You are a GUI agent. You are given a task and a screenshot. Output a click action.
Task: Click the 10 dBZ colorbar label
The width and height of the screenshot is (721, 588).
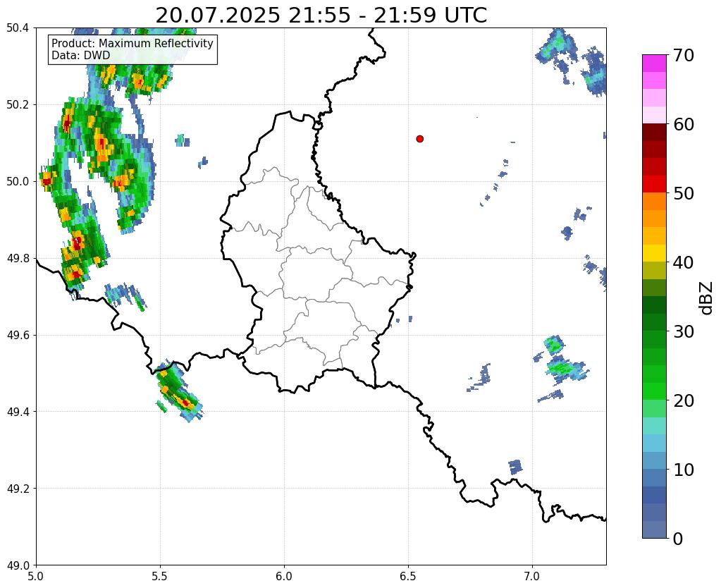[683, 470]
